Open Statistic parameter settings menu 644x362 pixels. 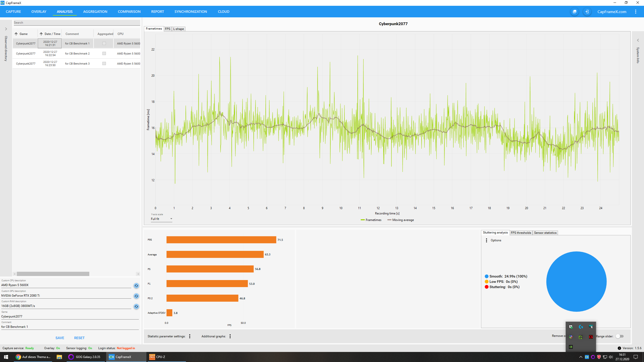190,336
